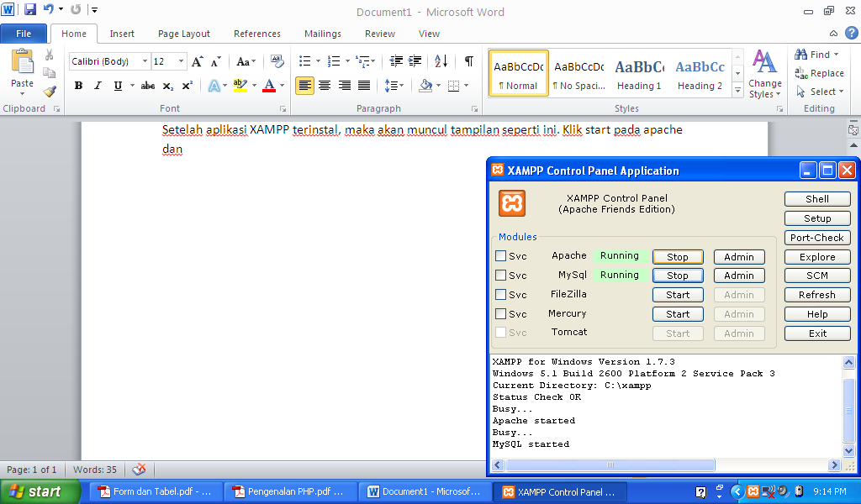The image size is (861, 504).
Task: Toggle Underline formatting
Action: [x=118, y=86]
